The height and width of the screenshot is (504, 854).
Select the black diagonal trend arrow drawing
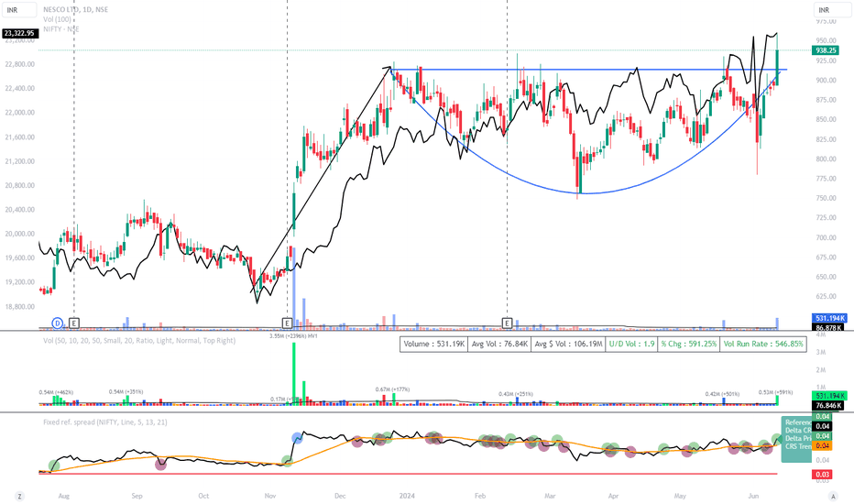(322, 180)
